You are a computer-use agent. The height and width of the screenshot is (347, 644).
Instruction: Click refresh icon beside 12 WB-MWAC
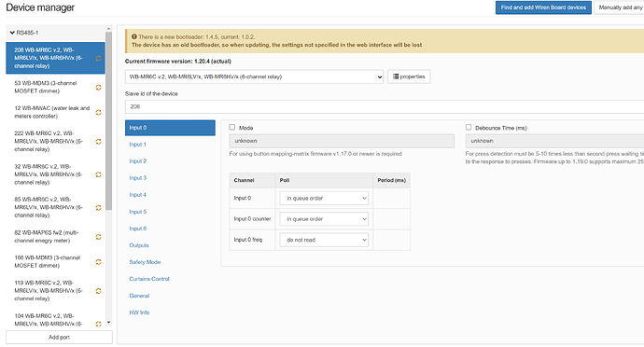point(99,113)
